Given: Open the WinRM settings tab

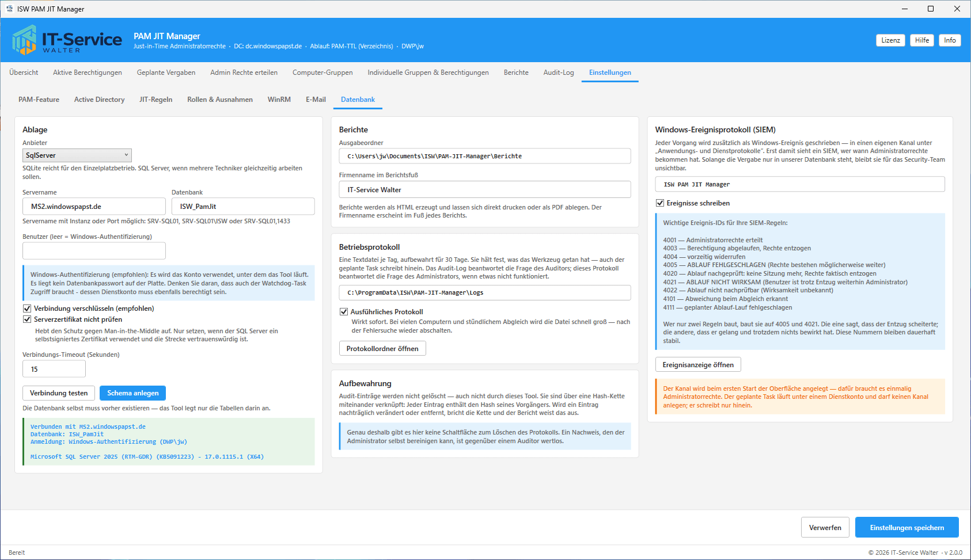Looking at the screenshot, I should (x=279, y=100).
